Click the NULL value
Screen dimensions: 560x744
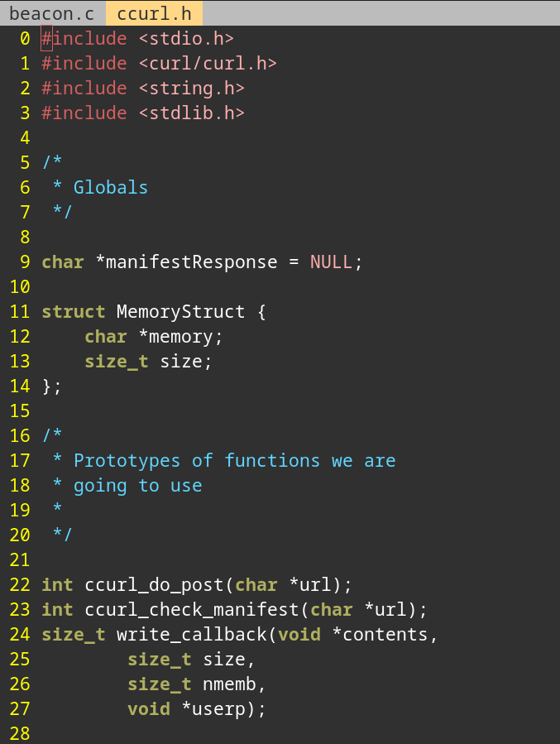(x=331, y=262)
